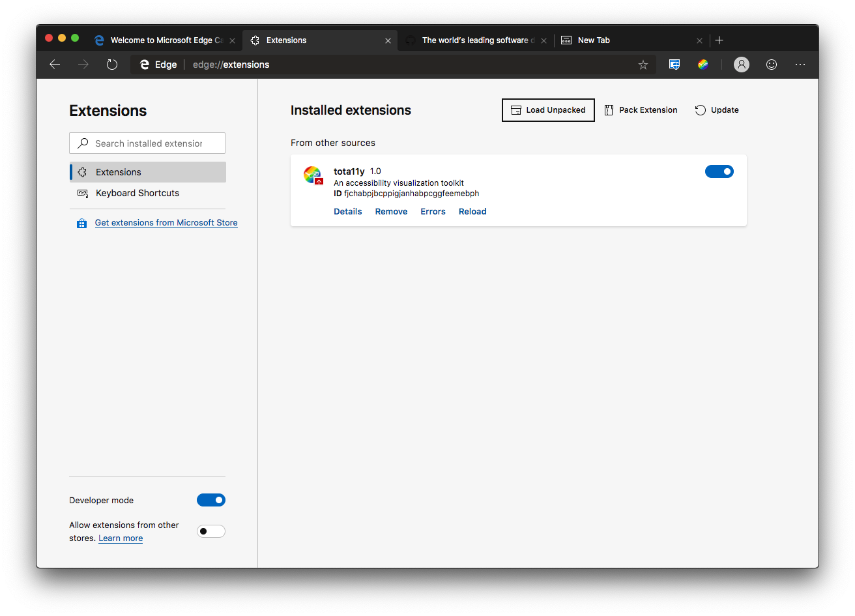Image resolution: width=855 pixels, height=616 pixels.
Task: Focus the Search installed extensions field
Action: 147,143
